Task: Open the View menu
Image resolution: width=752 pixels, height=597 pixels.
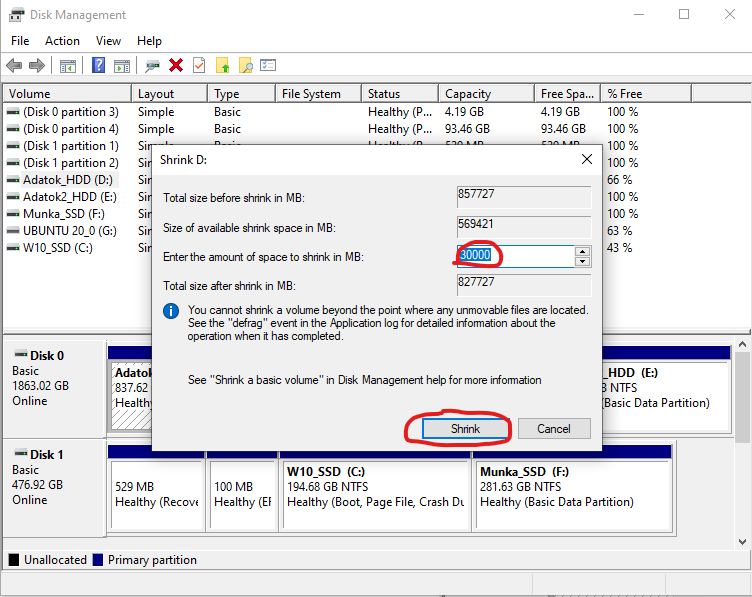Action: click(x=108, y=41)
